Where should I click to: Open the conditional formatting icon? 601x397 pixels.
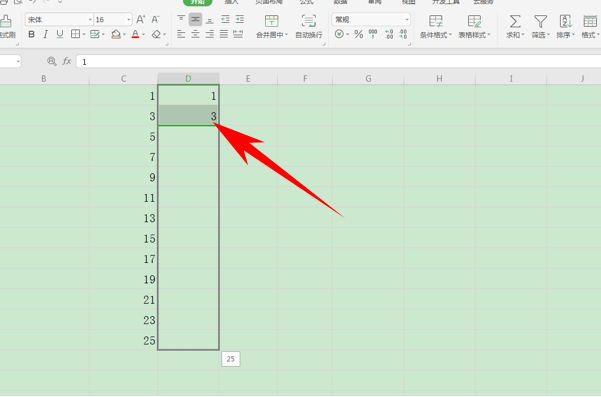pyautogui.click(x=435, y=26)
